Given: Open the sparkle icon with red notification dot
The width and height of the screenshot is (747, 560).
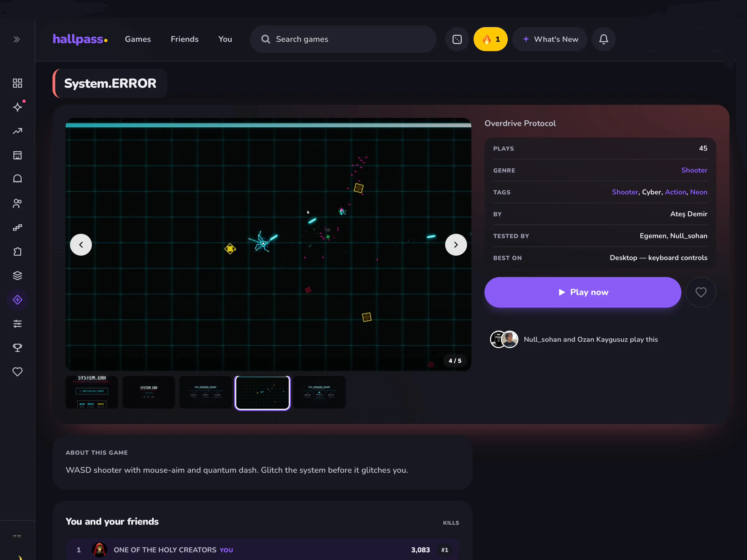Looking at the screenshot, I should (17, 107).
